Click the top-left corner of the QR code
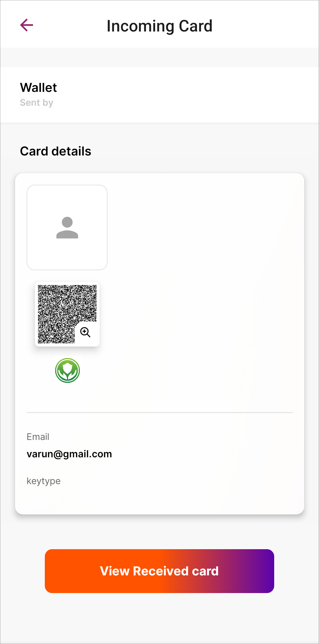The height and width of the screenshot is (644, 319). pos(41,288)
